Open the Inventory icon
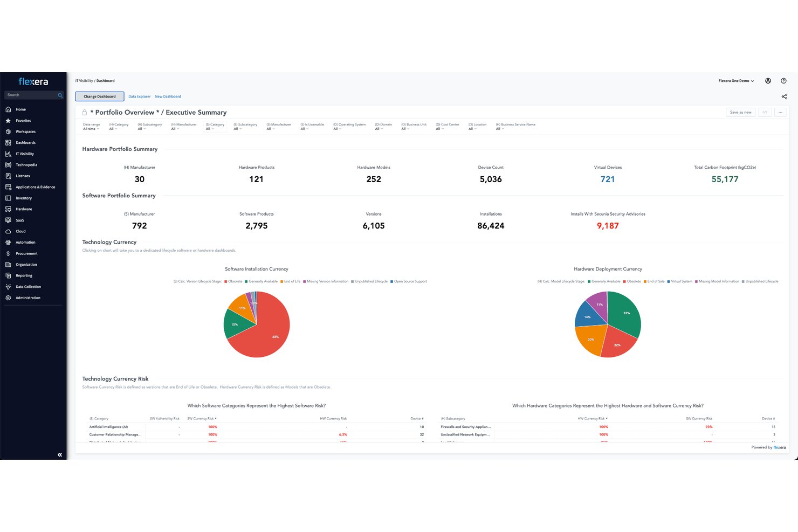The image size is (798, 532). click(8, 198)
